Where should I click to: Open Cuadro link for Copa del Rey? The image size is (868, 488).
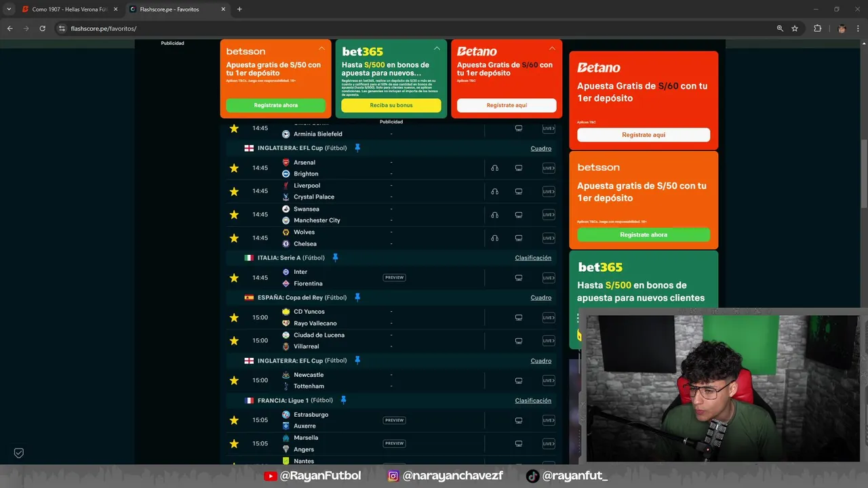pyautogui.click(x=541, y=298)
